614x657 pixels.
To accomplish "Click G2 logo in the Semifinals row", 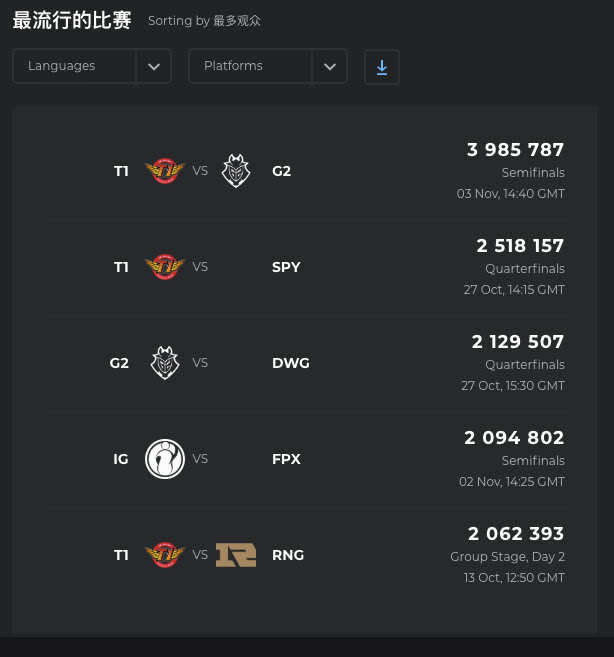I will (236, 171).
